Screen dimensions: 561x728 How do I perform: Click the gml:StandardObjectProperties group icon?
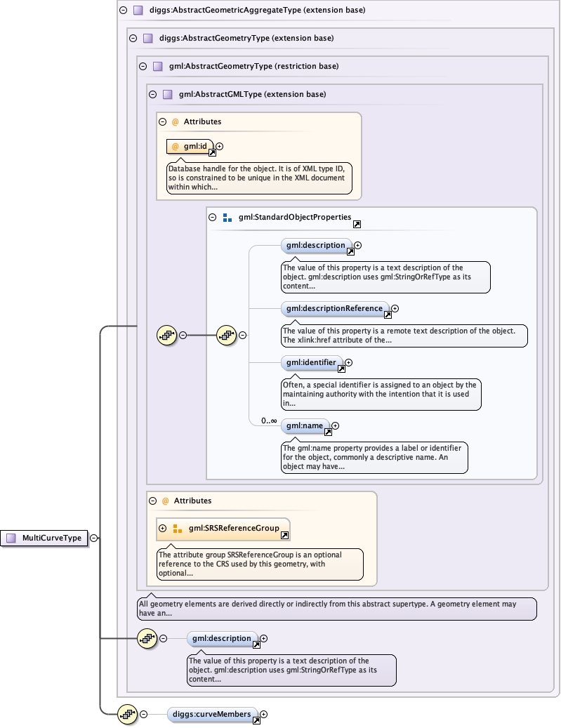coord(227,218)
